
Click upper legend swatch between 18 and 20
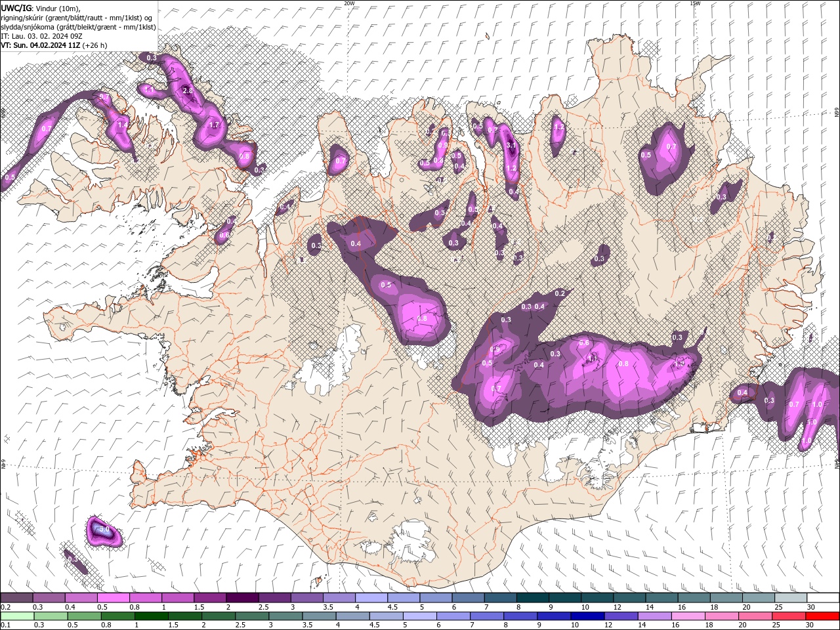[726, 598]
